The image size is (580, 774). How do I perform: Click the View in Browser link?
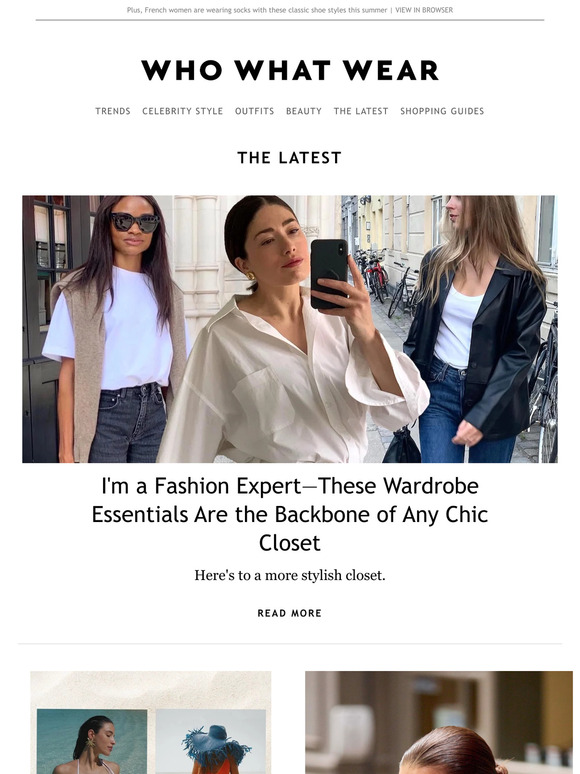[x=424, y=10]
